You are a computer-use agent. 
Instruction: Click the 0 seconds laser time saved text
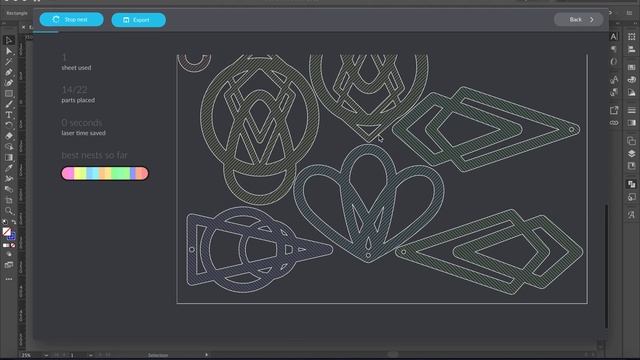83,127
